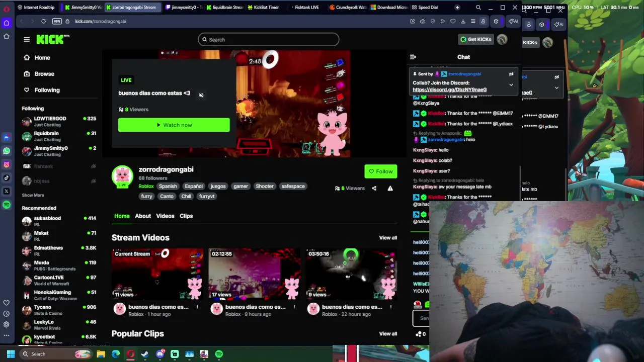This screenshot has width=644, height=362.
Task: Open Opera AI assistant button
Action: click(x=513, y=21)
